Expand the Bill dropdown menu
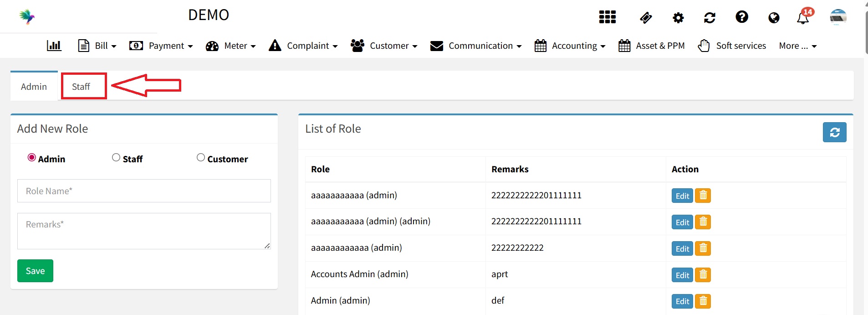 97,46
